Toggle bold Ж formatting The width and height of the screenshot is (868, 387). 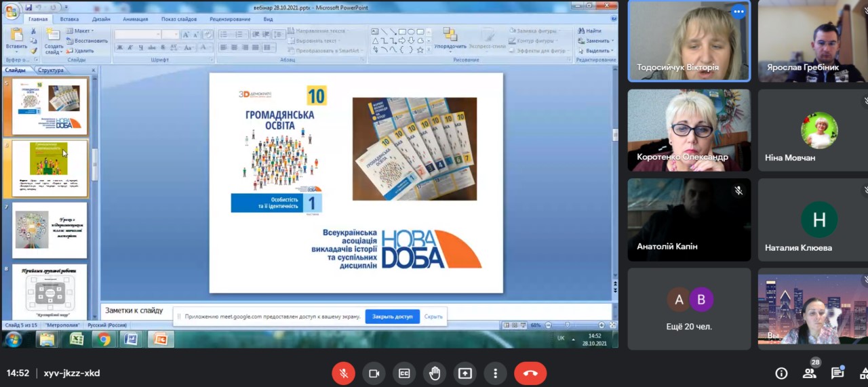tap(119, 47)
